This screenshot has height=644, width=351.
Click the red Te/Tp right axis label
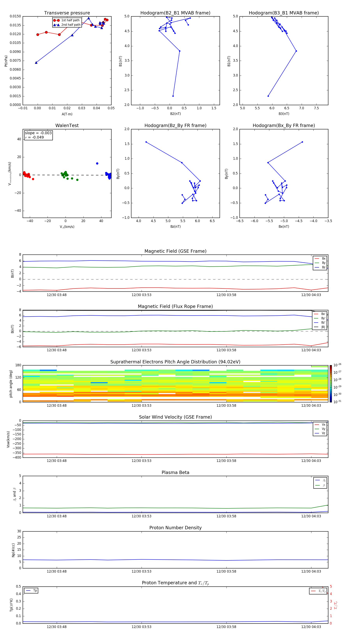coord(336,605)
